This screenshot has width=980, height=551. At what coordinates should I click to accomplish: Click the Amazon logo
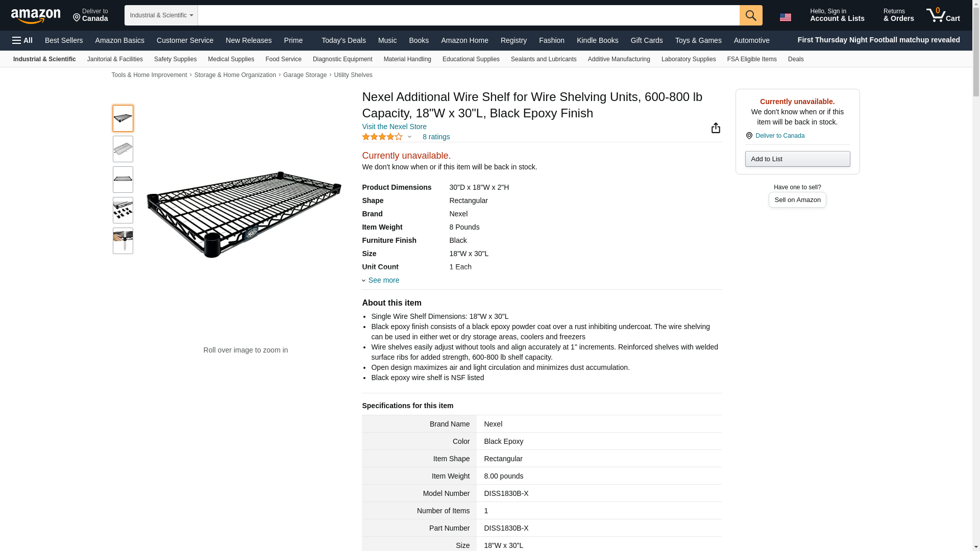click(36, 16)
